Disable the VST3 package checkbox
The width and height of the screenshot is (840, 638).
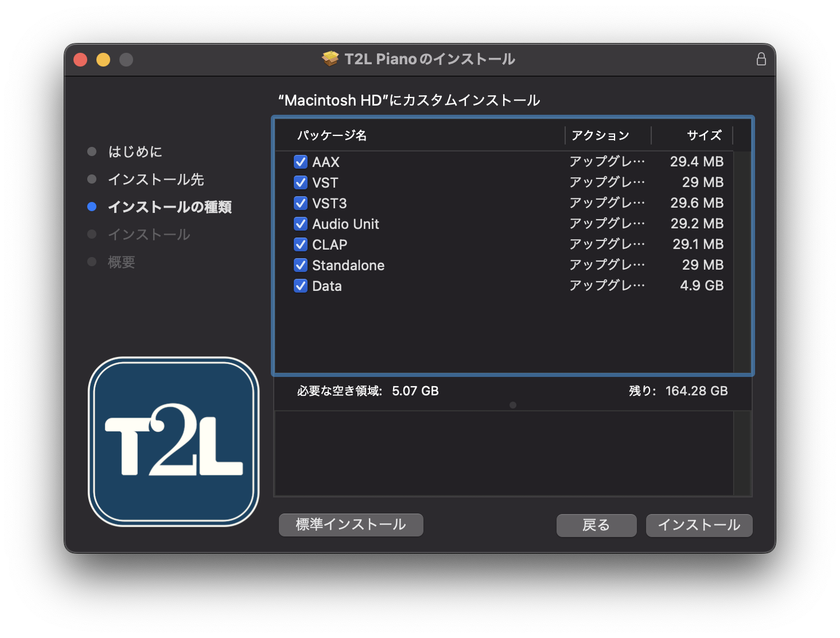[301, 203]
